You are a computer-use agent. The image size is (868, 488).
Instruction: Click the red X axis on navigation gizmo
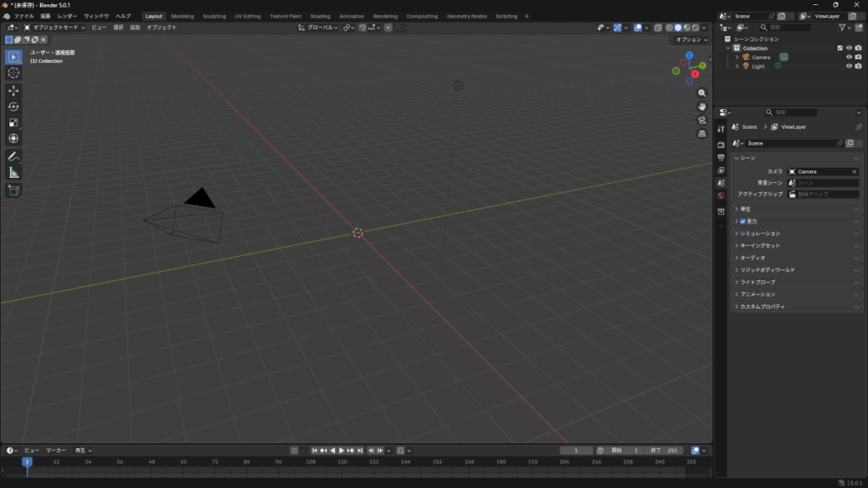pos(695,75)
